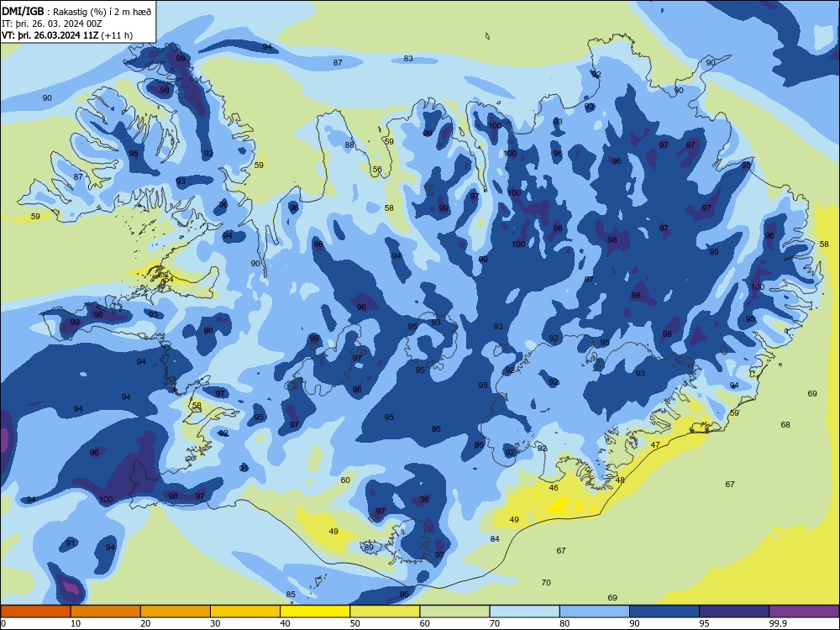Click the legend scale label '30'
This screenshot has height=630, width=840.
point(215,623)
